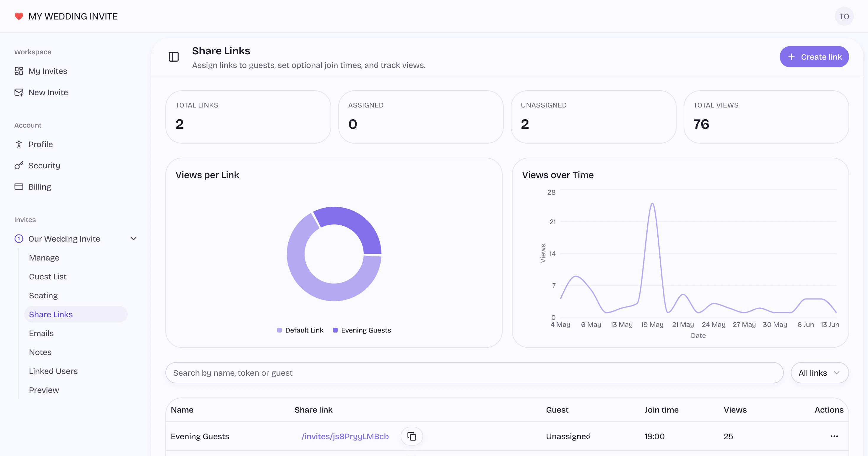Click the Evening Guests name cell

(200, 436)
